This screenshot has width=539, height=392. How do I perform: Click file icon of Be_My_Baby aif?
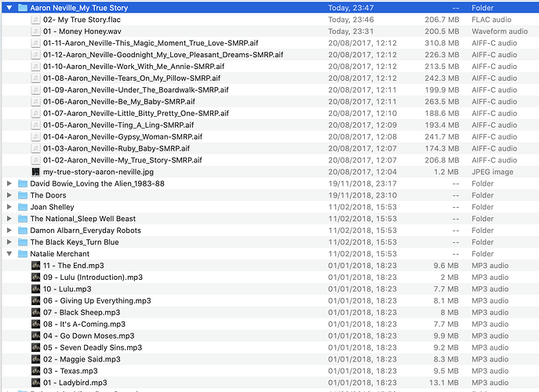tap(35, 101)
